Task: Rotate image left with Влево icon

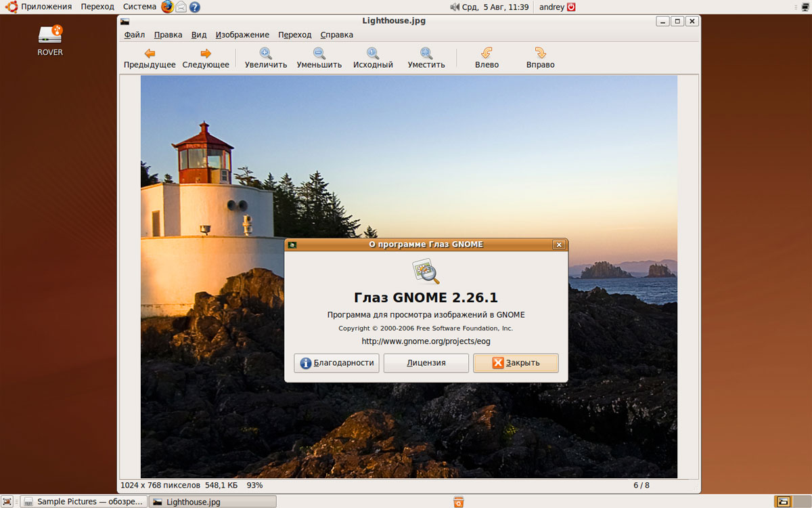Action: 487,58
